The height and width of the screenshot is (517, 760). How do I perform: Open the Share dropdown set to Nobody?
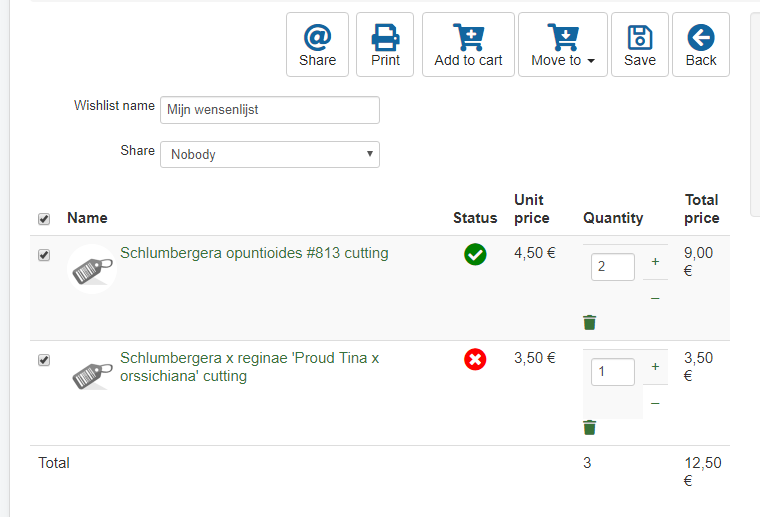(x=270, y=154)
